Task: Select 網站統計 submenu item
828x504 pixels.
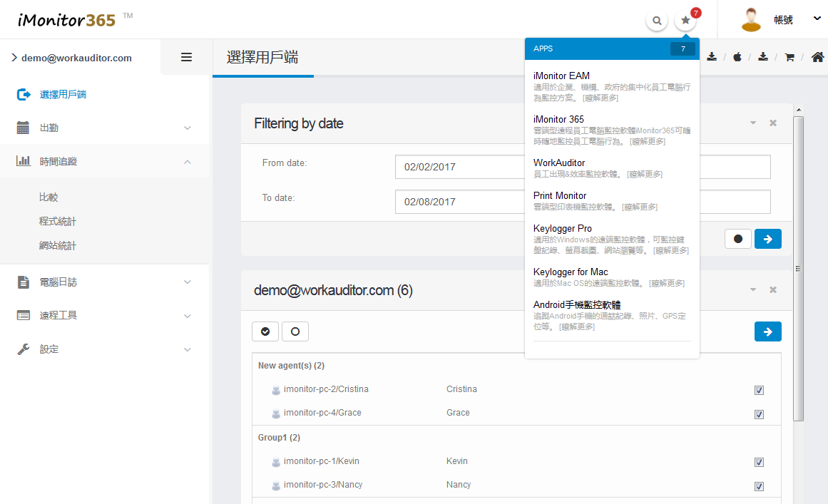Action: tap(58, 246)
